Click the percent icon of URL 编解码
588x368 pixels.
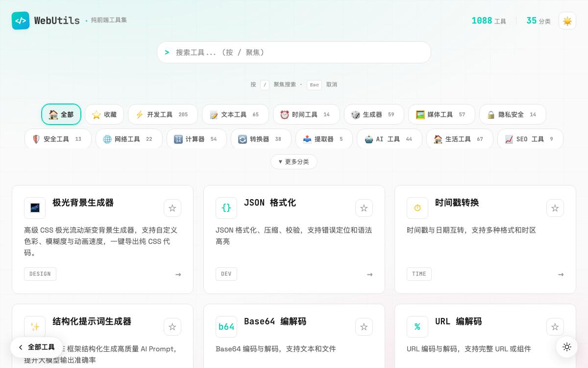click(x=417, y=327)
